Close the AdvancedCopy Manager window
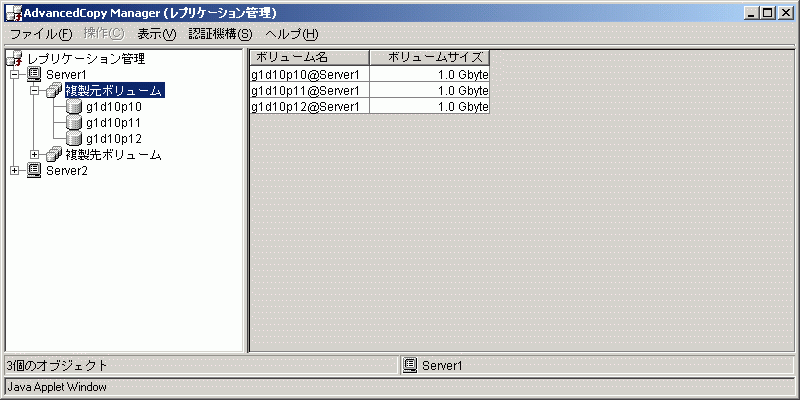 (x=784, y=14)
